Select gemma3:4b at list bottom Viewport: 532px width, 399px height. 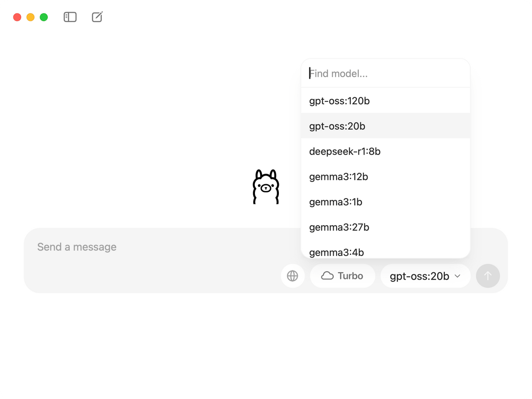point(385,250)
